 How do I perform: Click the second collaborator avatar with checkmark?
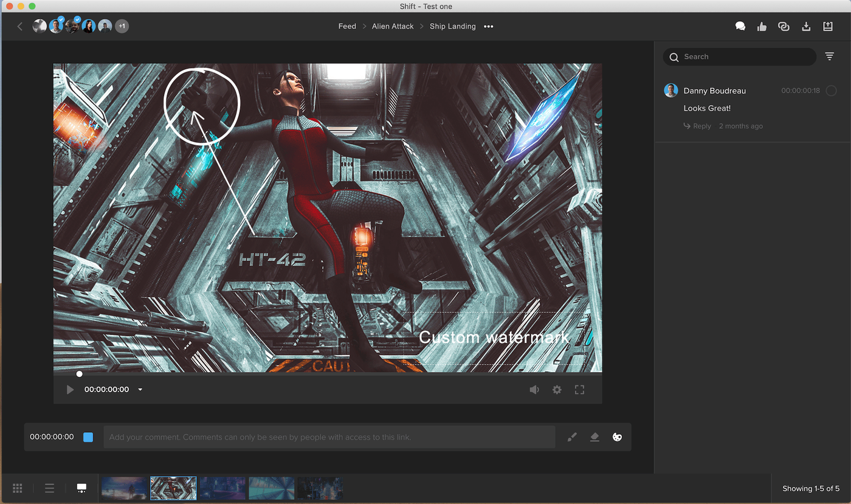tap(56, 26)
